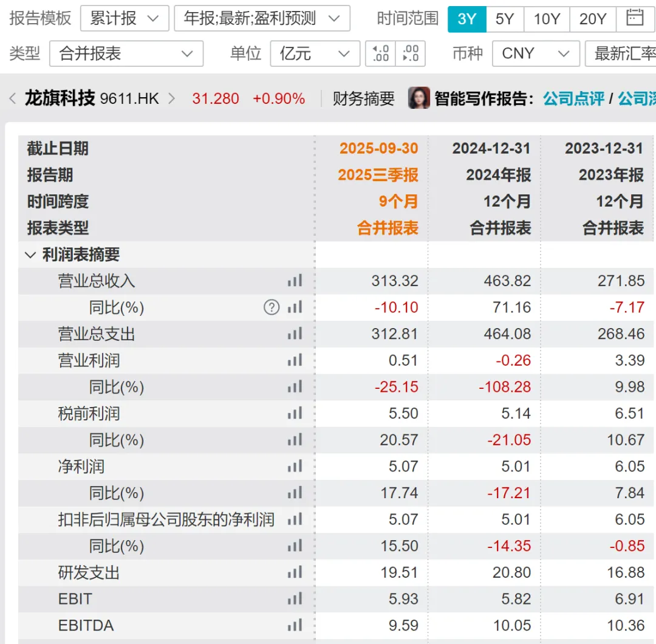Screen dimensions: 656x644
Task: Click EBITDA value 9.59
Action: (x=403, y=626)
